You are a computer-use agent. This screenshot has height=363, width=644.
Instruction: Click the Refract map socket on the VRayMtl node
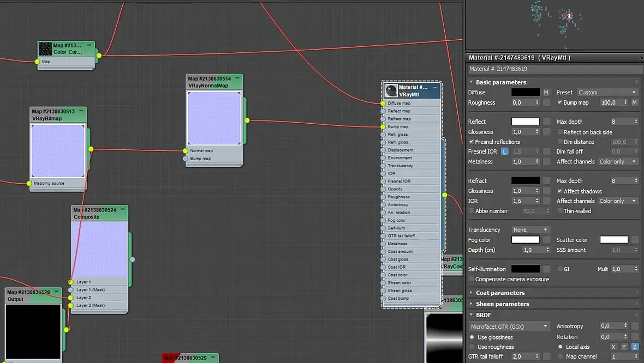pos(383,119)
